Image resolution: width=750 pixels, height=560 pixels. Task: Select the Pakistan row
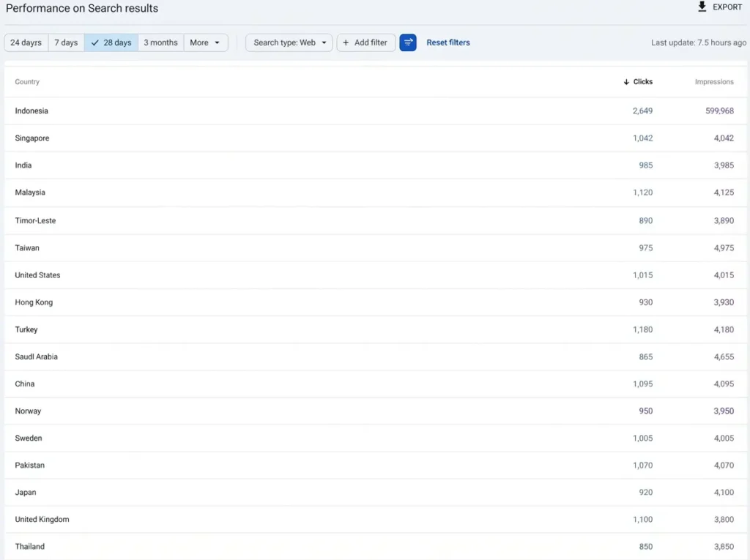(x=376, y=466)
